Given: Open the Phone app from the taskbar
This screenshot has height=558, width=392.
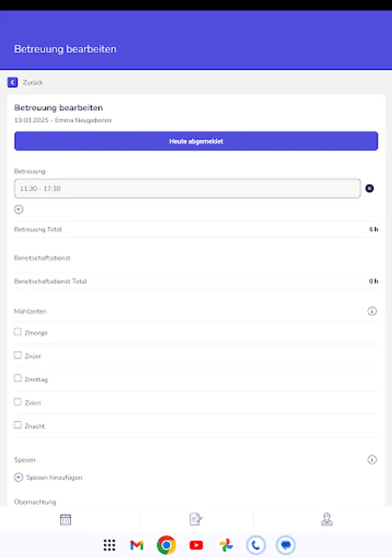Looking at the screenshot, I should (255, 545).
